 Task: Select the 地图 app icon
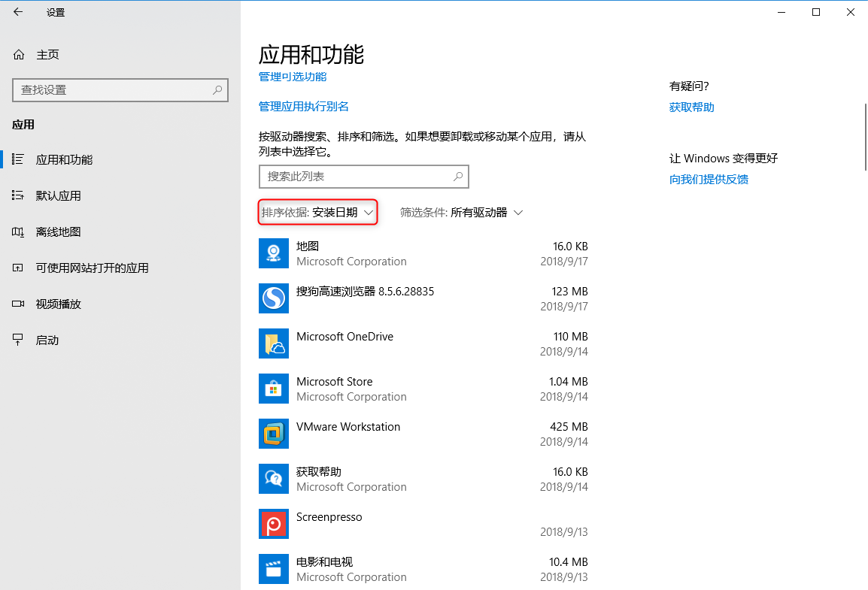(274, 253)
